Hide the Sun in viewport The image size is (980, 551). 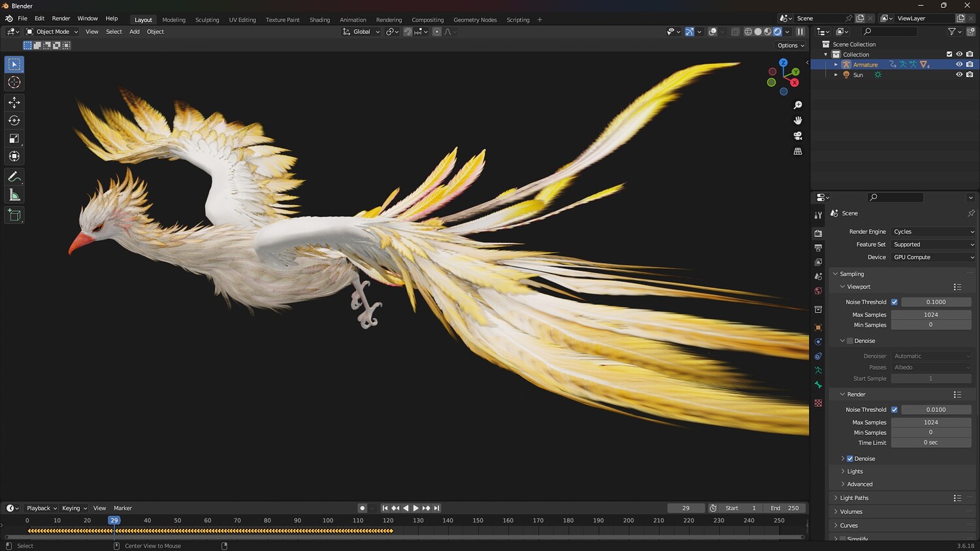pyautogui.click(x=959, y=75)
